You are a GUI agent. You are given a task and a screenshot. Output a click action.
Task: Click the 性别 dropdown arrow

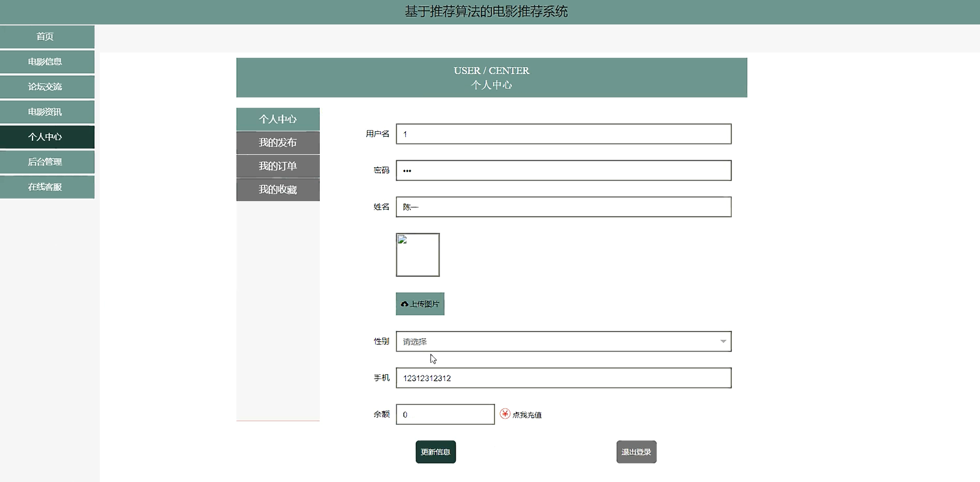click(x=723, y=342)
